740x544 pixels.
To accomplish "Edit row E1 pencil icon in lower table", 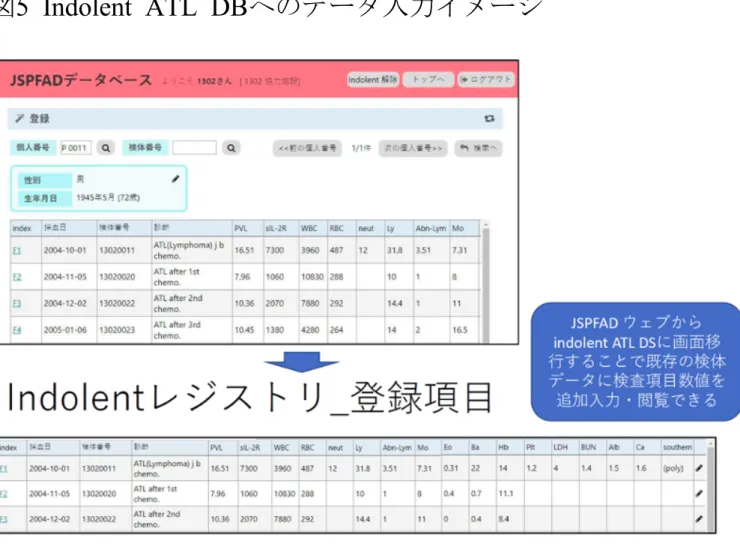I will tap(699, 468).
